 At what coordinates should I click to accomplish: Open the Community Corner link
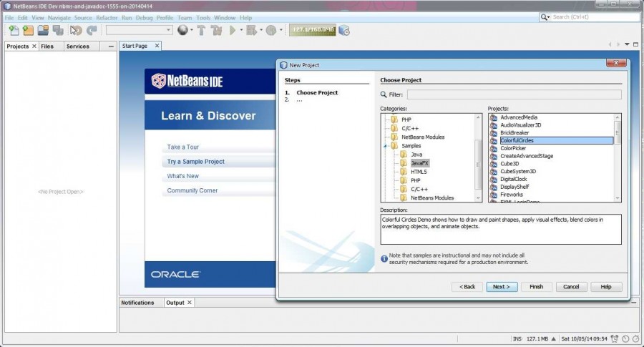[x=192, y=190]
